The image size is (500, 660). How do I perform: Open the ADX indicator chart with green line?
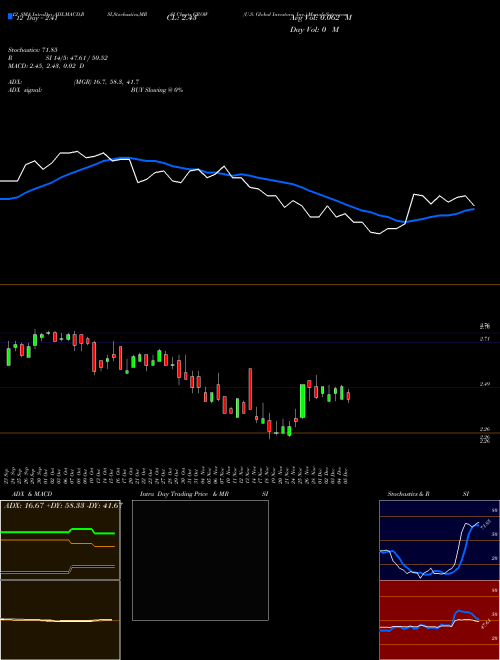[60, 540]
